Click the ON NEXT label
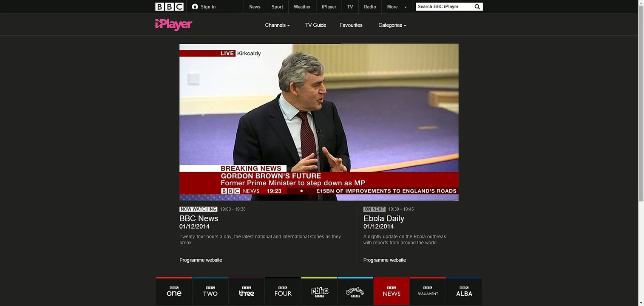Screen dimensions: 644x306 (374, 209)
